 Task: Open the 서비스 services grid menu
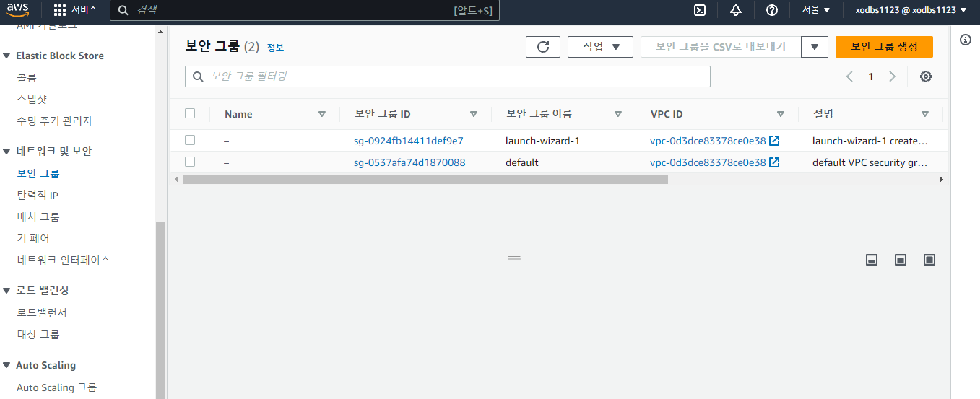point(75,10)
